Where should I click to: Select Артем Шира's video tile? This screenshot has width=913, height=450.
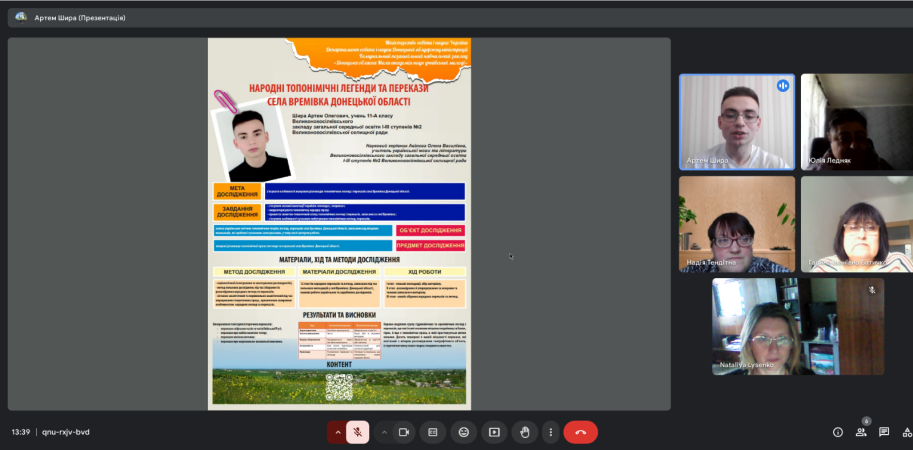[737, 120]
